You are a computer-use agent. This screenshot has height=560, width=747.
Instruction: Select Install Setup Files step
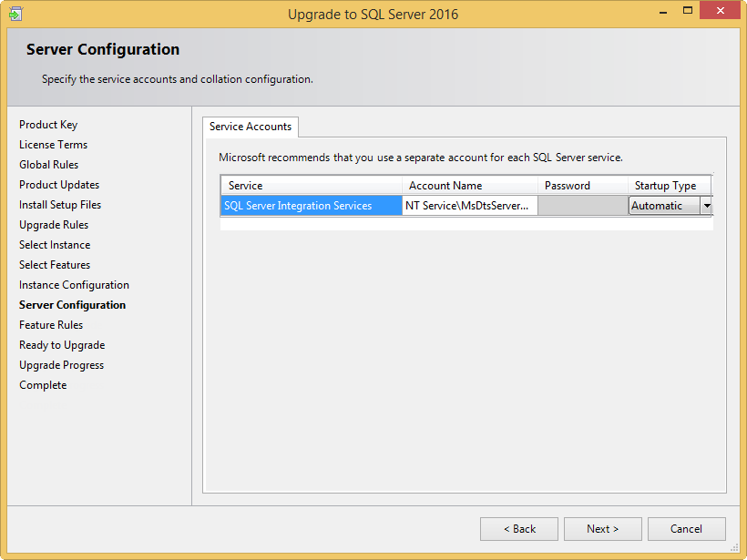tap(60, 205)
